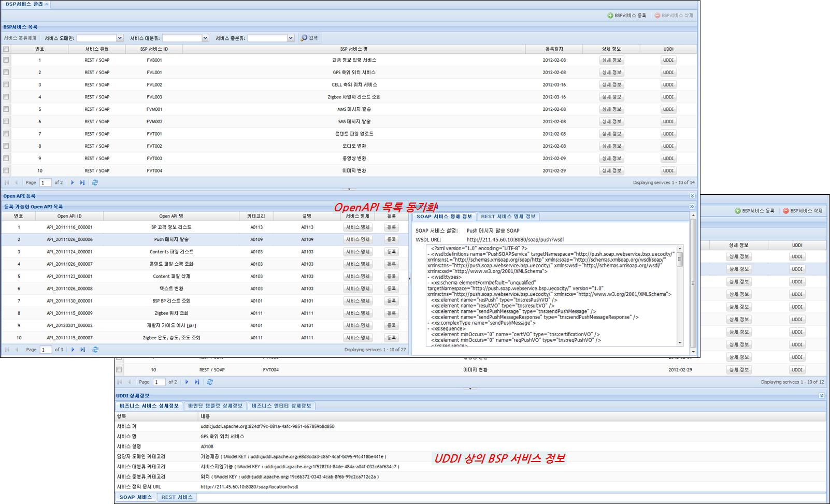Refresh the back window service list
830x504 pixels.
(210, 382)
